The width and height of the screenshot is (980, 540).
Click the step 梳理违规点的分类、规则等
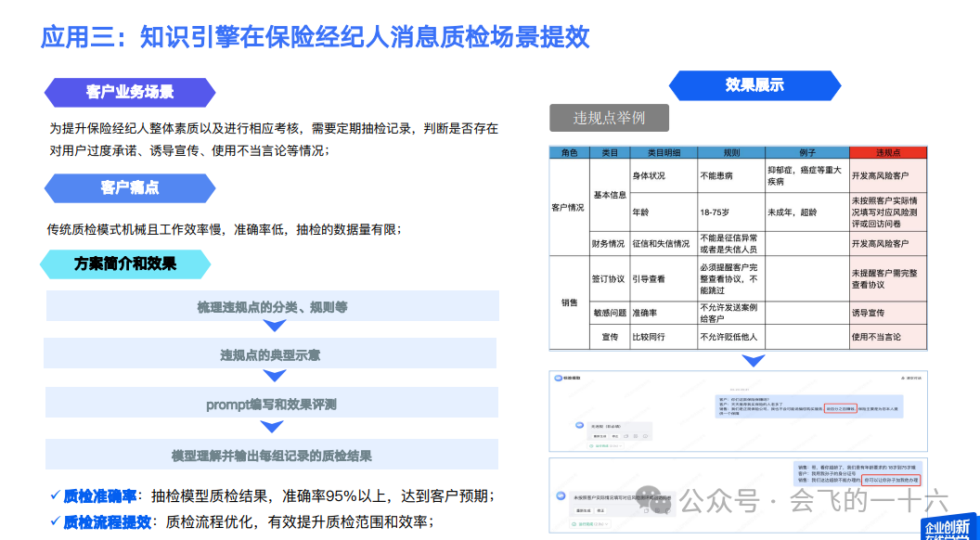click(x=273, y=306)
